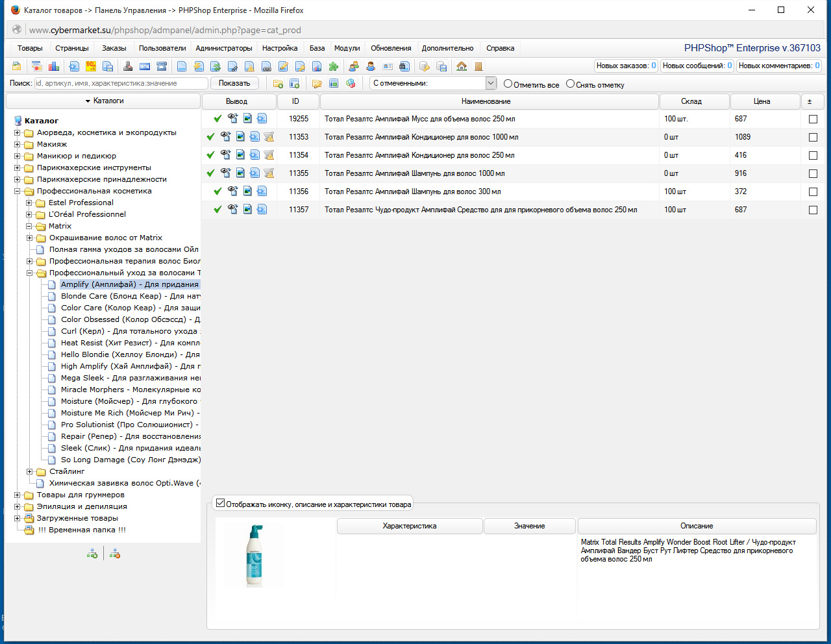Click the page with warning sign toolbar icon
Image resolution: width=831 pixels, height=644 pixels.
(249, 66)
